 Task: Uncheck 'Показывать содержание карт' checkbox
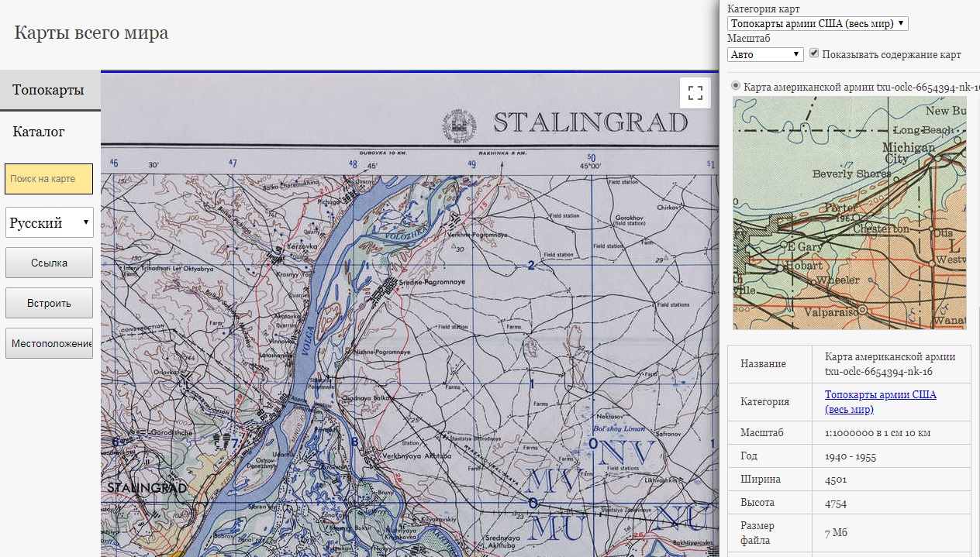point(814,53)
